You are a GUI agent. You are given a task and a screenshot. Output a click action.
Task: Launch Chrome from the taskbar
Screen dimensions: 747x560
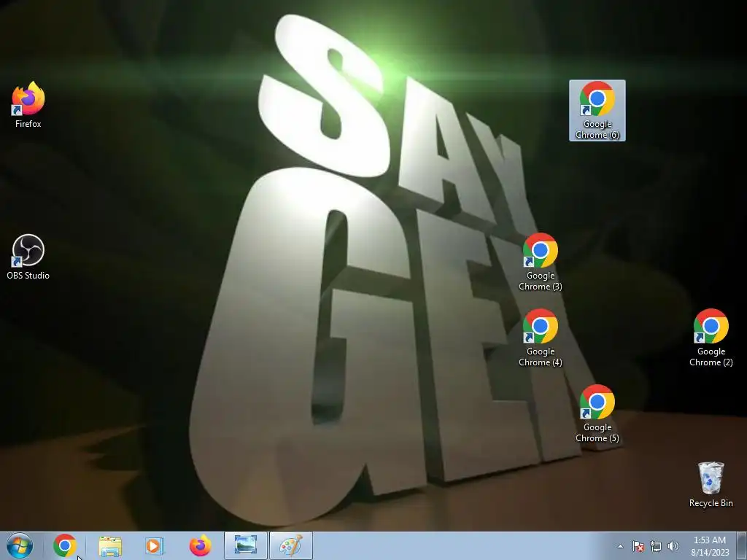pos(65,545)
